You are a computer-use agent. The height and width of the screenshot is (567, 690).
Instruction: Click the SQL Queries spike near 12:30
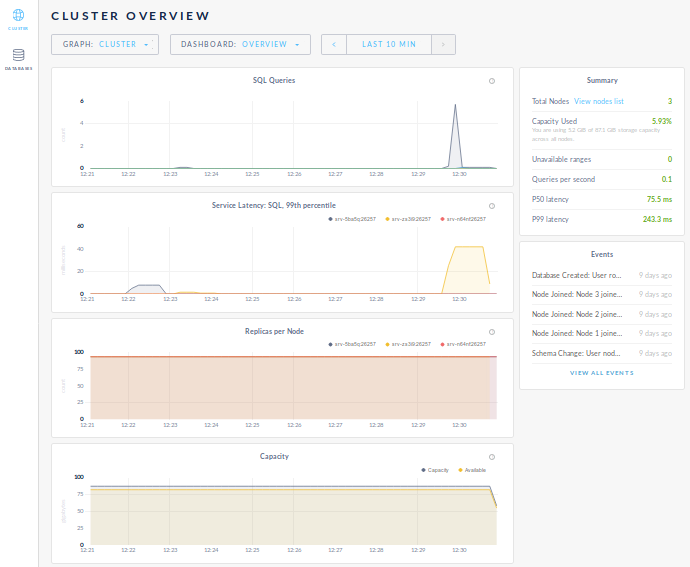[455, 136]
